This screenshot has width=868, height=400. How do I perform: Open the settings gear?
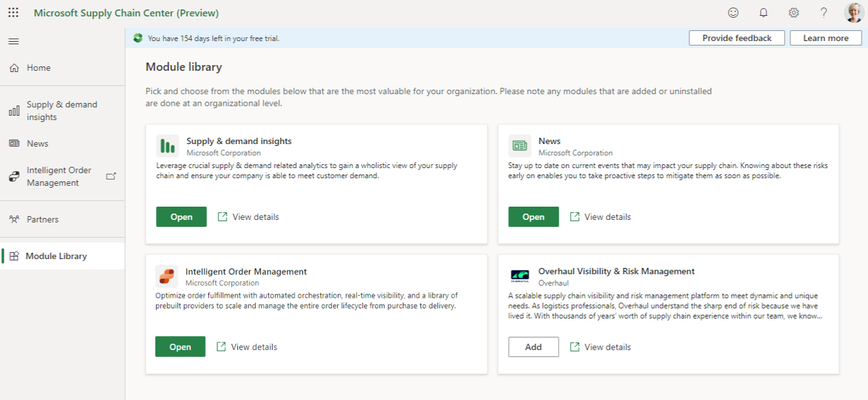(794, 13)
